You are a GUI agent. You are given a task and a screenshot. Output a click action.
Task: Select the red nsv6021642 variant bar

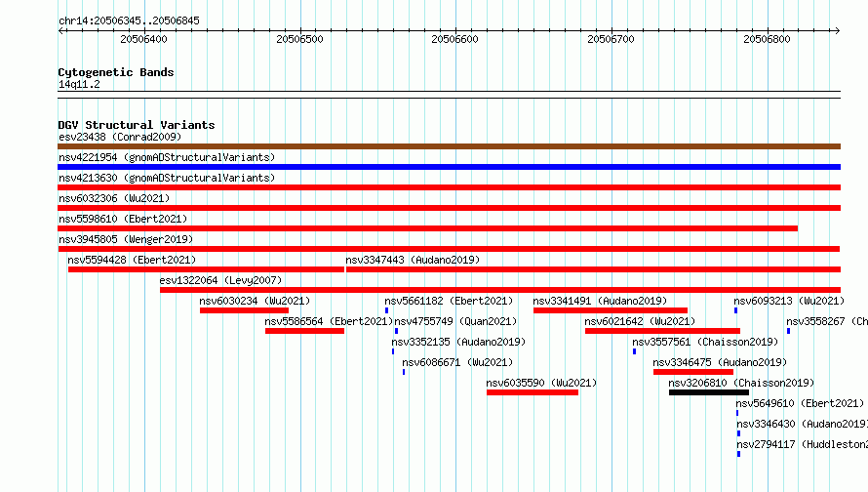pos(662,331)
